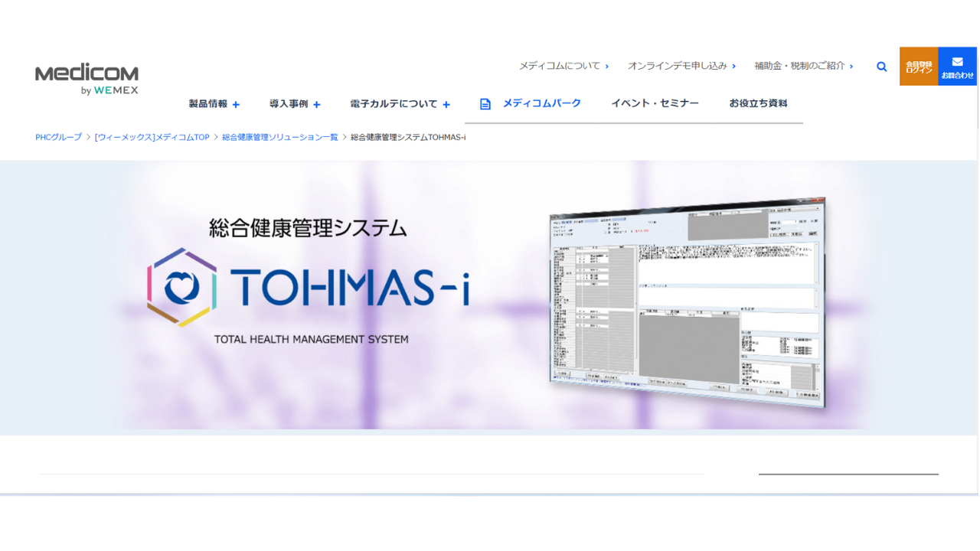Open the メディコムパーク menu item
This screenshot has width=980, height=551.
[541, 103]
